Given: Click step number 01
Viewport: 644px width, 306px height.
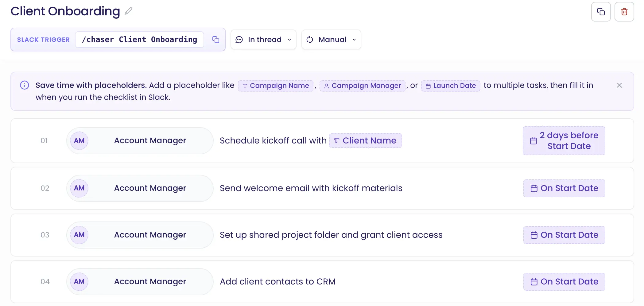Looking at the screenshot, I should pyautogui.click(x=44, y=141).
